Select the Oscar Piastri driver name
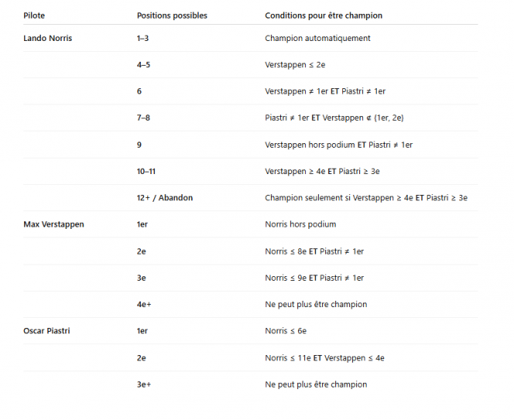Viewport: 514px width, 420px height. tap(48, 331)
